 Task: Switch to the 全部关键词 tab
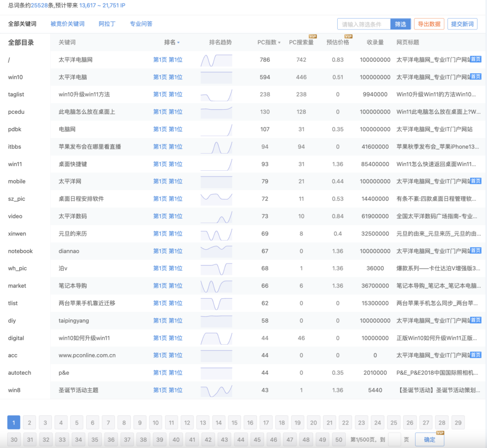pos(22,24)
